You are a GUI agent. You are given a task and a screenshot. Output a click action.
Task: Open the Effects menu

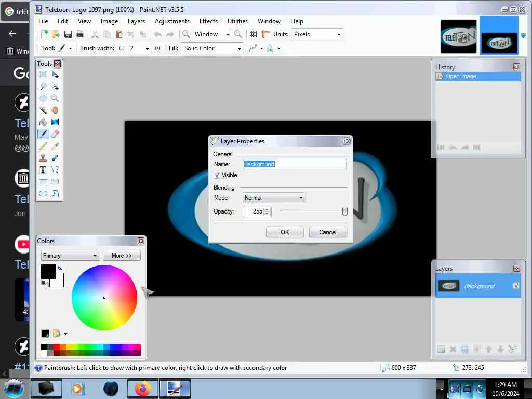(x=208, y=21)
